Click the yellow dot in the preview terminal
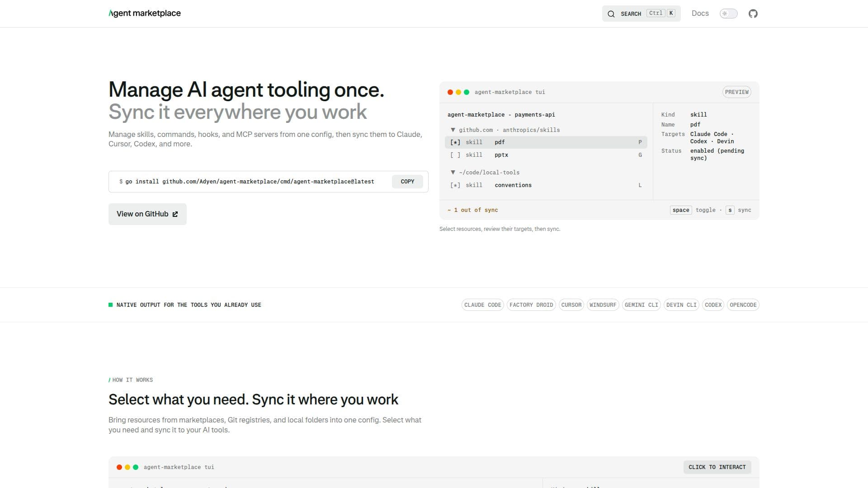Image resolution: width=868 pixels, height=488 pixels. click(458, 92)
